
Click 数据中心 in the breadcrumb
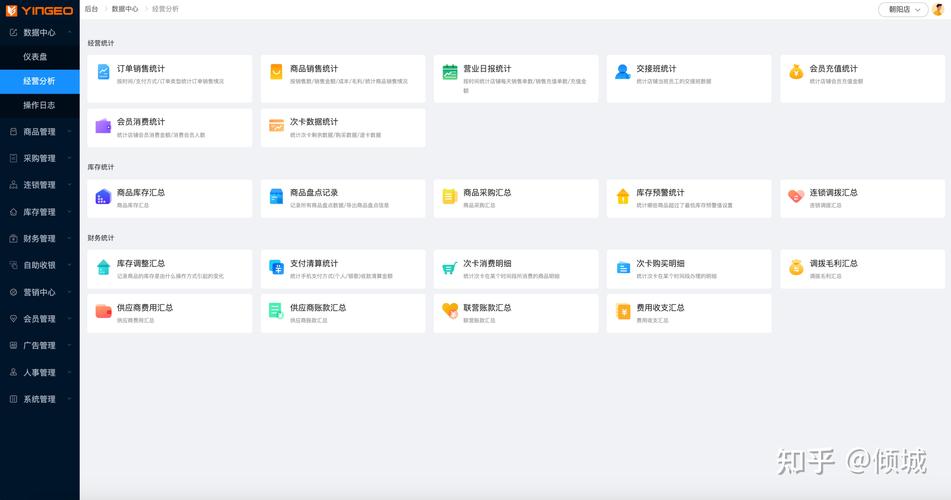(x=125, y=9)
